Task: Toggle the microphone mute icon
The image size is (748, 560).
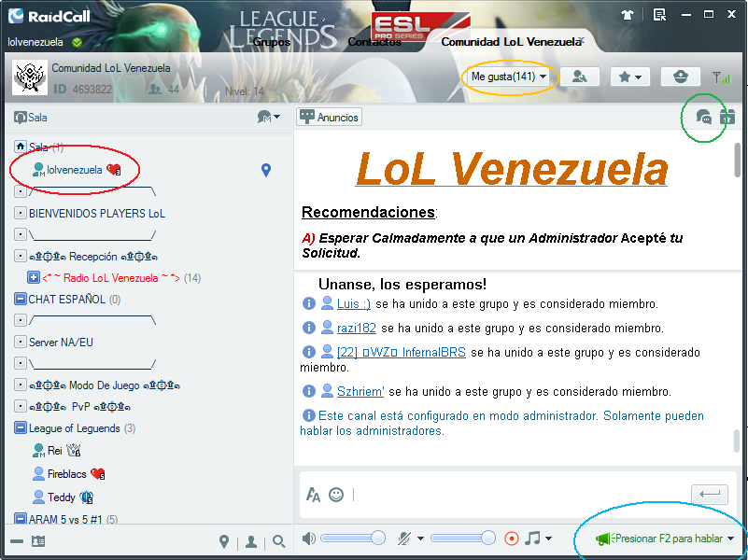Action: click(x=404, y=539)
